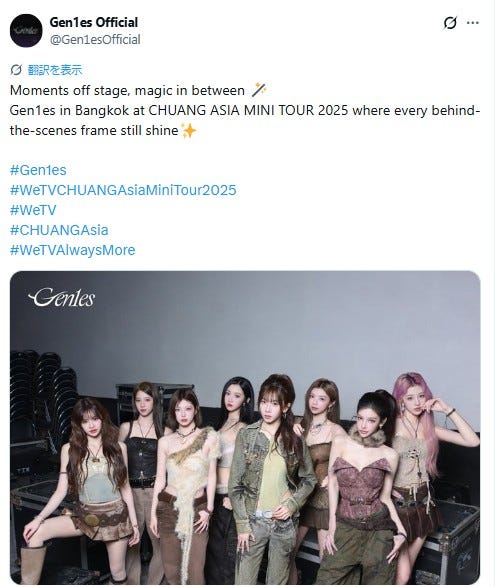Open the #WeTVCHUANGAsiaMiniTour2025 hashtag
The width and height of the screenshot is (495, 587).
click(123, 190)
